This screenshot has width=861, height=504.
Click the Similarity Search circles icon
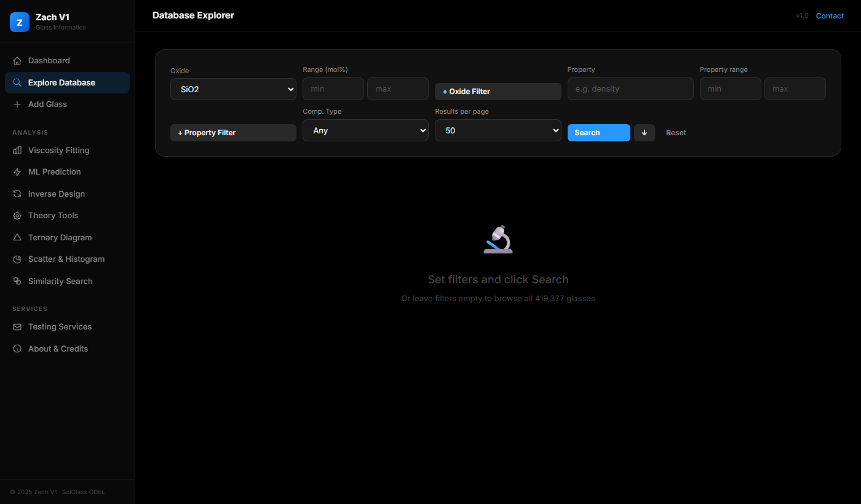[17, 281]
